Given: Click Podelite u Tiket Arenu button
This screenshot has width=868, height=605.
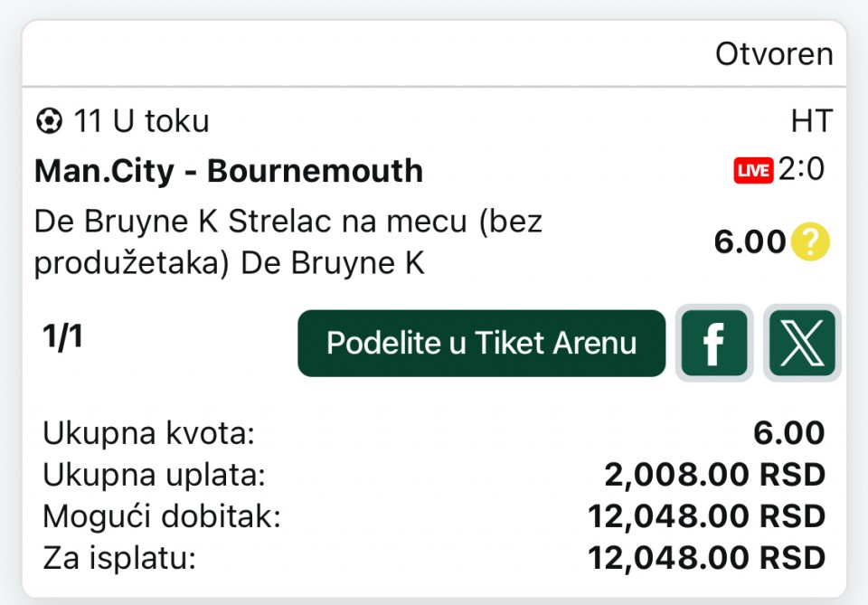Looking at the screenshot, I should (482, 343).
